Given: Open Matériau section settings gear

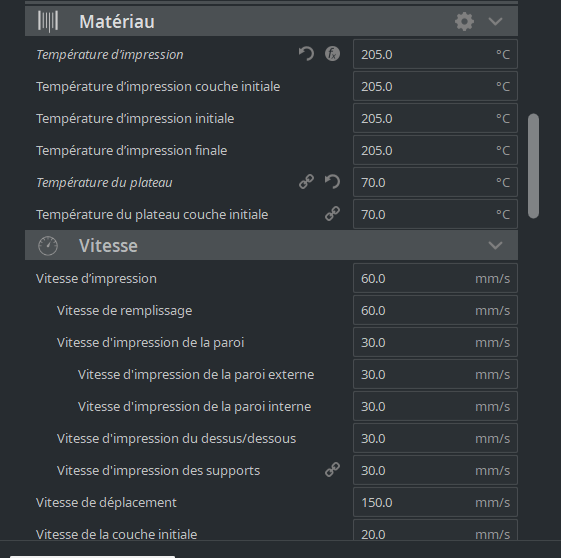Looking at the screenshot, I should (x=464, y=21).
